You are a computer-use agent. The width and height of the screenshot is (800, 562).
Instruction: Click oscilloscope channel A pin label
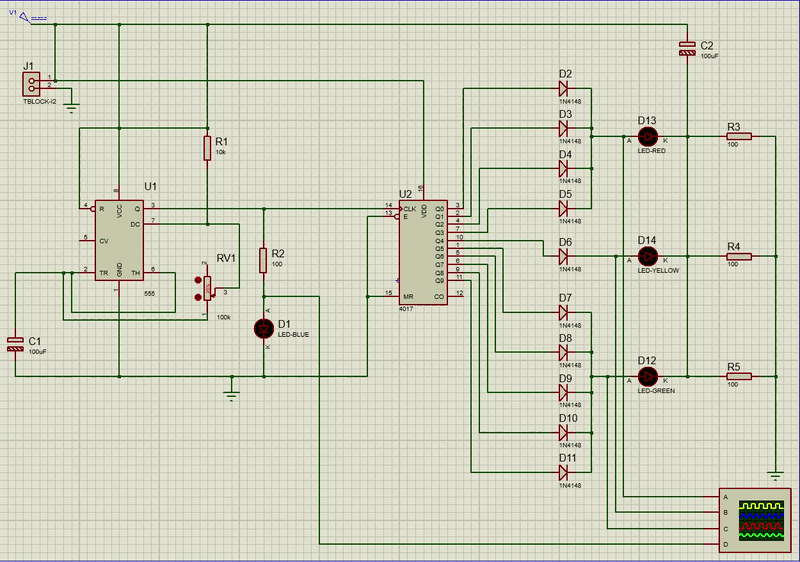[x=726, y=497]
